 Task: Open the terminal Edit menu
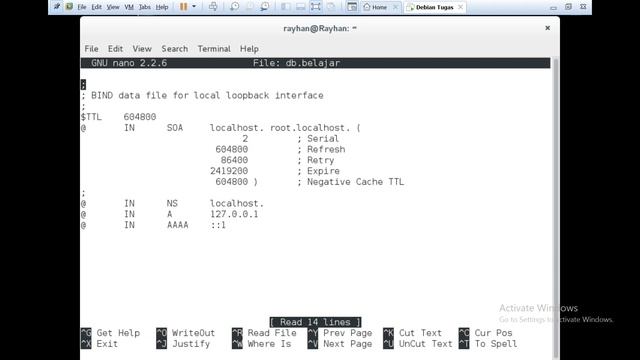pos(115,49)
